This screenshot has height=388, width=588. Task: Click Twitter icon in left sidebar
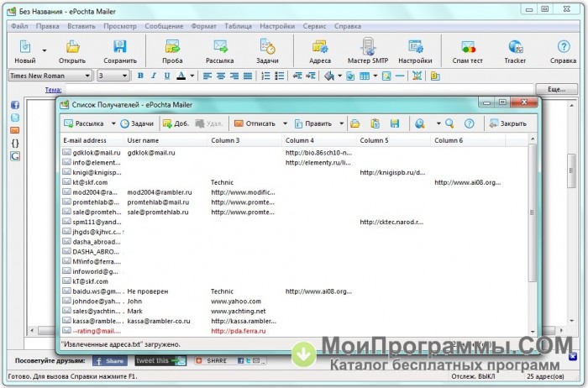[x=15, y=118]
